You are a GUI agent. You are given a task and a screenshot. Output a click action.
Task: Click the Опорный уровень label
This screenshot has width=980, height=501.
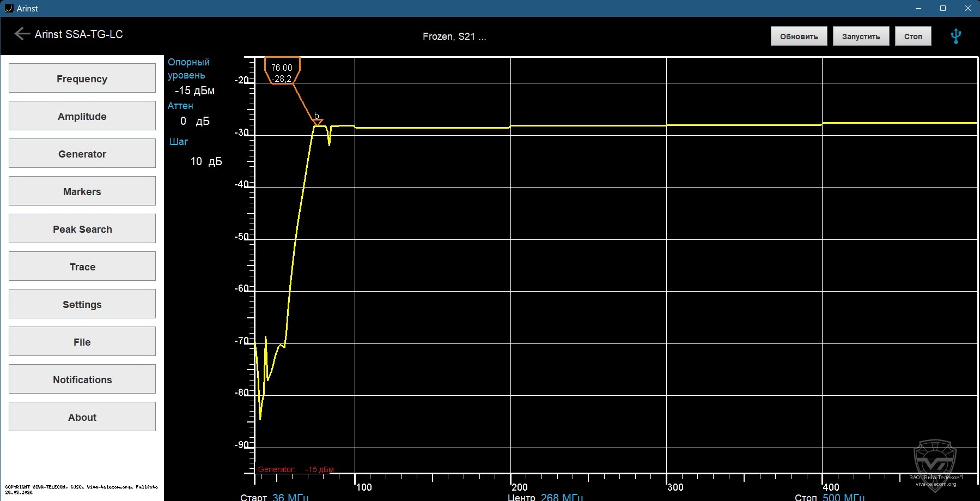pyautogui.click(x=188, y=69)
